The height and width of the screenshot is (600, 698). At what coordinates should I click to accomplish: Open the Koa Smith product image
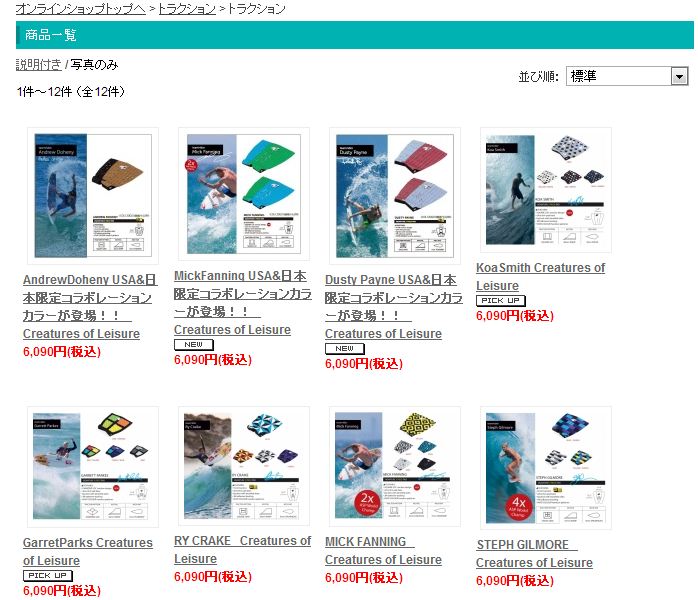546,190
